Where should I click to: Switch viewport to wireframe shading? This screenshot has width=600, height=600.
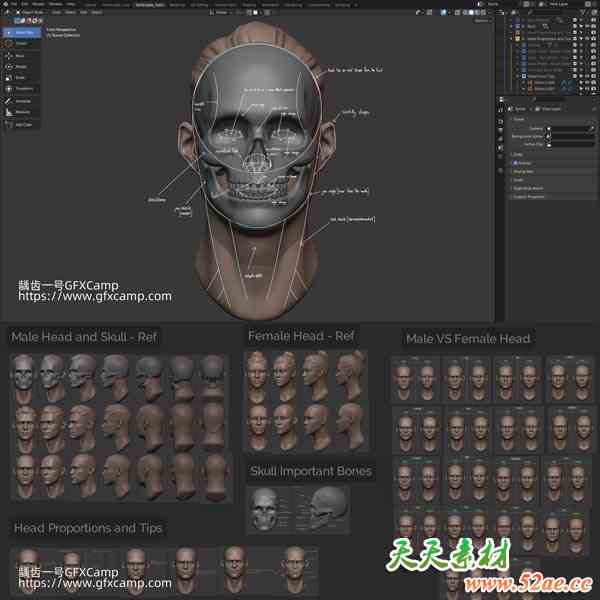click(465, 13)
